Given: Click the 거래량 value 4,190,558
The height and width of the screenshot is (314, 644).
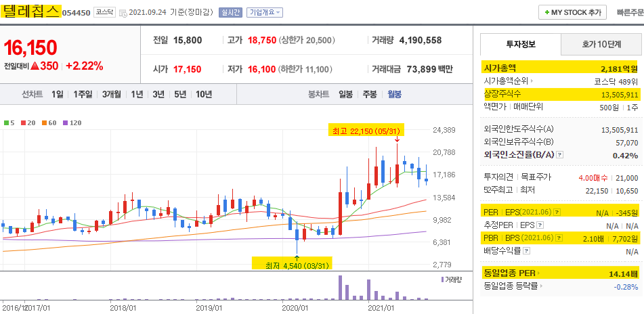Looking at the screenshot, I should pyautogui.click(x=420, y=40).
